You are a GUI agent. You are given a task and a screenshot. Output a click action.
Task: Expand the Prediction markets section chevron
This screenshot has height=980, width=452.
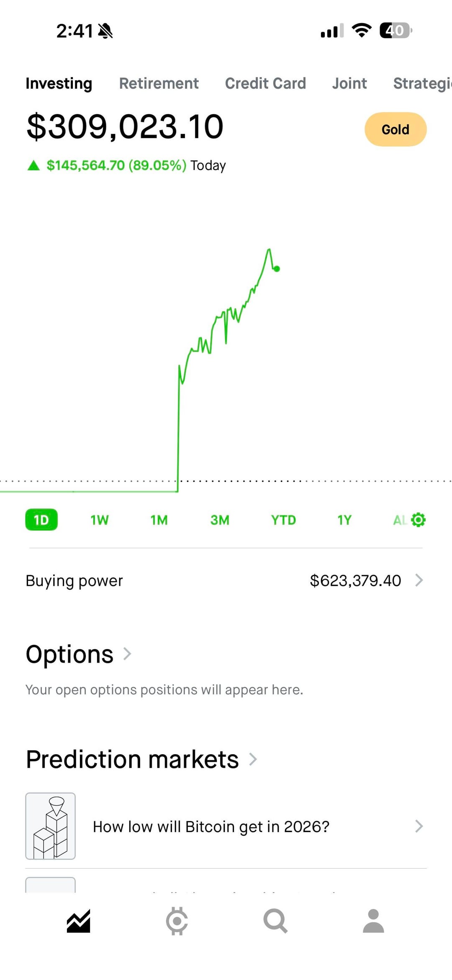pyautogui.click(x=253, y=759)
